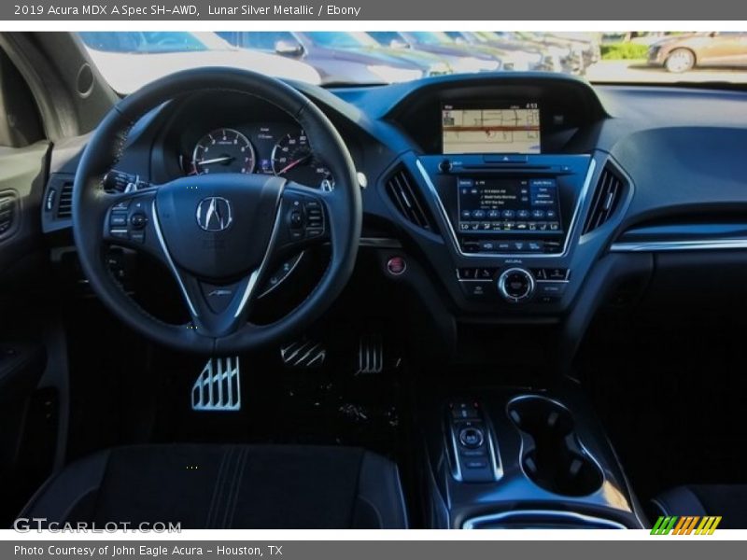
Task: Click the "2019 Acura MDX A Spec SH-AWD" title text
Action: click(106, 10)
